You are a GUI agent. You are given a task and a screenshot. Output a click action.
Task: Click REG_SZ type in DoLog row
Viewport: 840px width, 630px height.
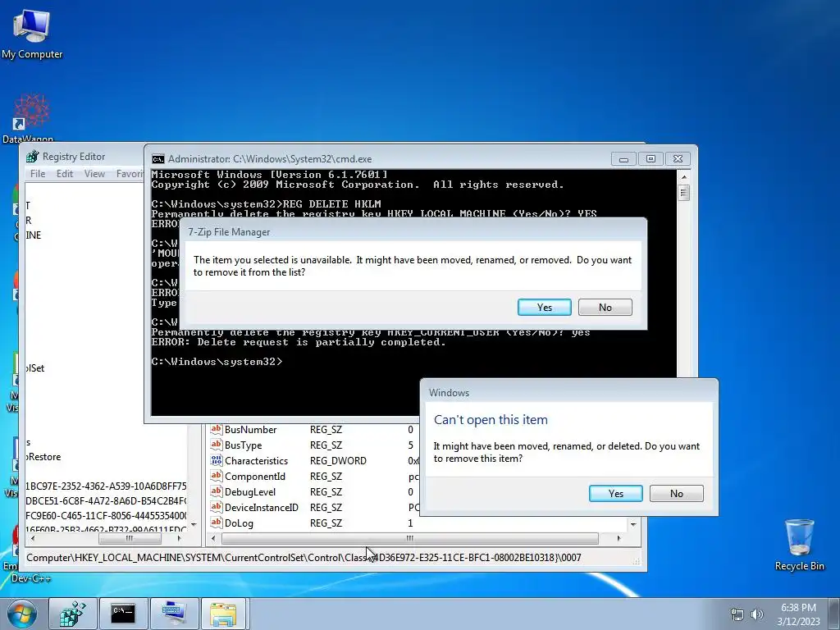326,523
